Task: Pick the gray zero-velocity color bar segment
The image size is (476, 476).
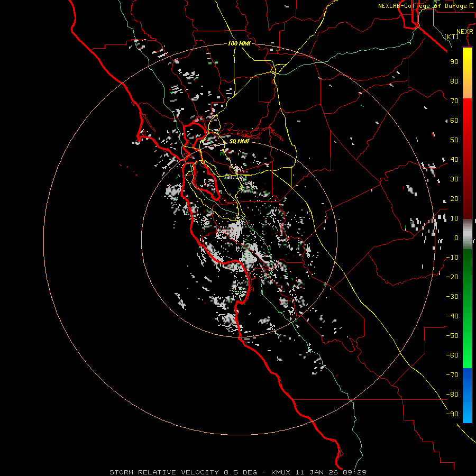Action: coord(467,234)
